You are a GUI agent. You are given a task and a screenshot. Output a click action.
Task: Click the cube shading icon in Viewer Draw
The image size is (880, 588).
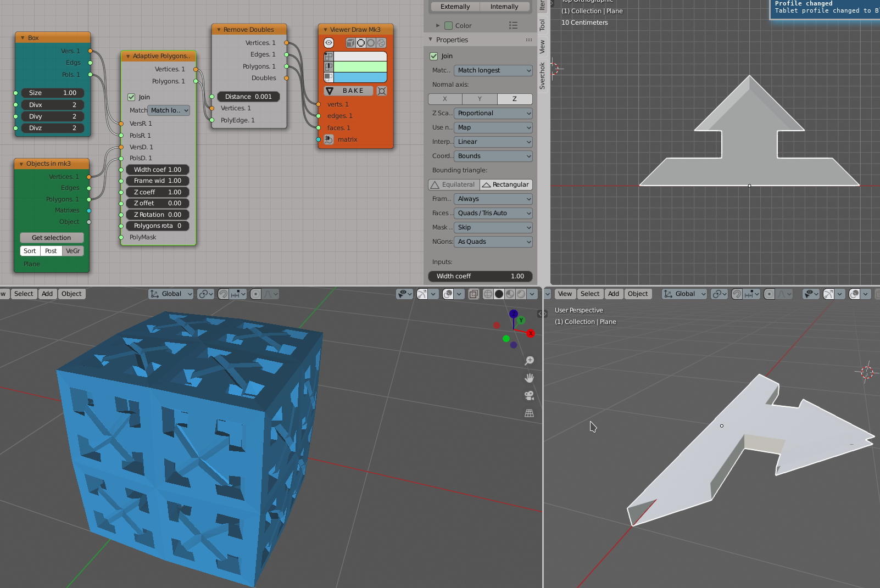[350, 43]
